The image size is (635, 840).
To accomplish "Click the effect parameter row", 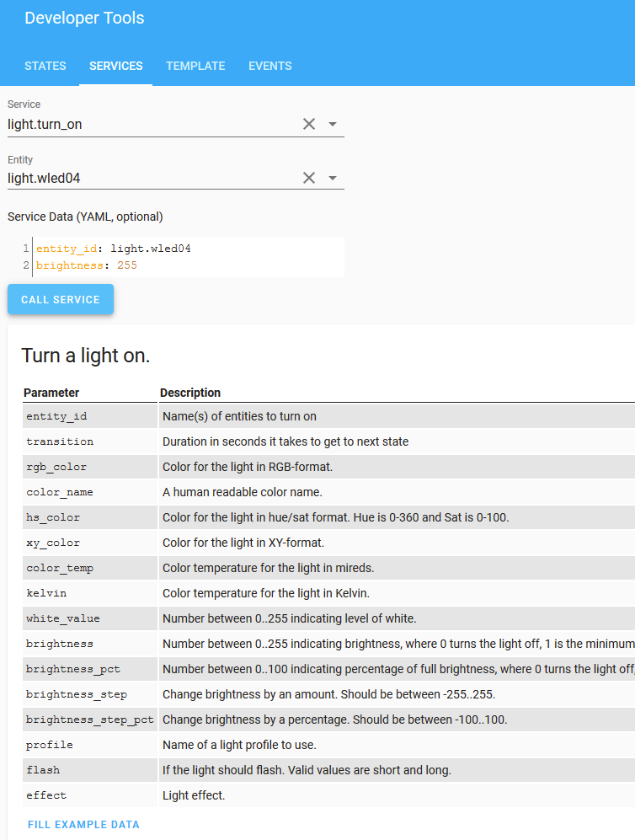I will pyautogui.click(x=328, y=795).
